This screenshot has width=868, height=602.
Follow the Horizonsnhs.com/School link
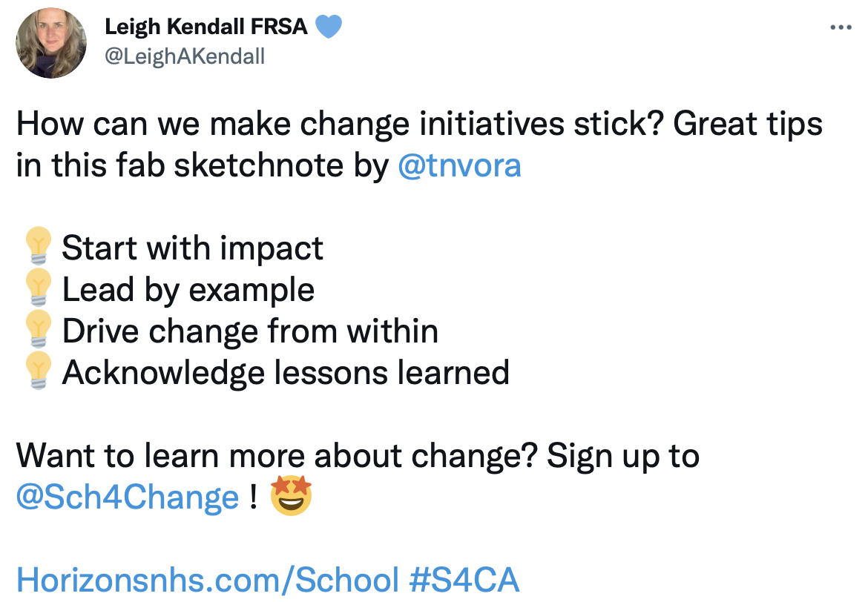pyautogui.click(x=208, y=579)
